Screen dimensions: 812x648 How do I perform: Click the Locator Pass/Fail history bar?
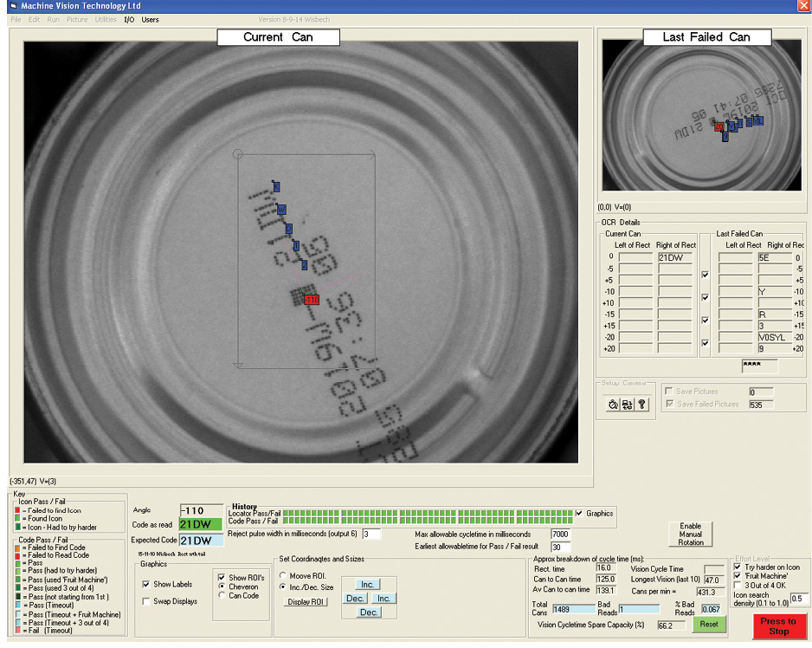point(428,513)
